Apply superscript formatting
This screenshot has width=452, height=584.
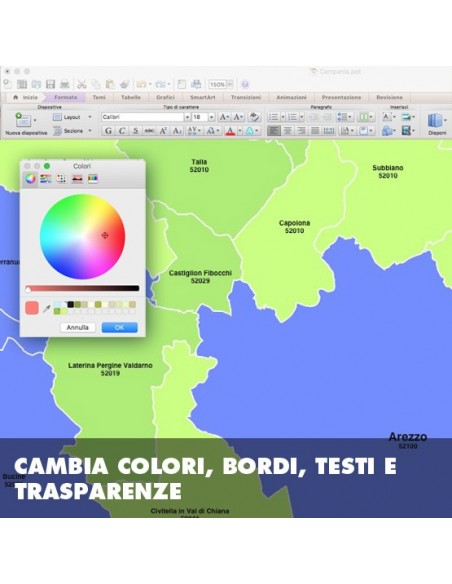click(x=163, y=131)
